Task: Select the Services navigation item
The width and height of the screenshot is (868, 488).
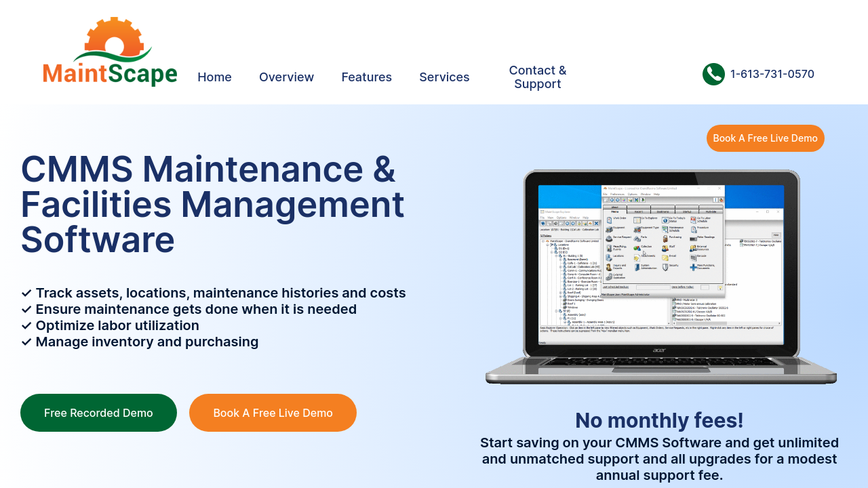Action: [x=444, y=77]
